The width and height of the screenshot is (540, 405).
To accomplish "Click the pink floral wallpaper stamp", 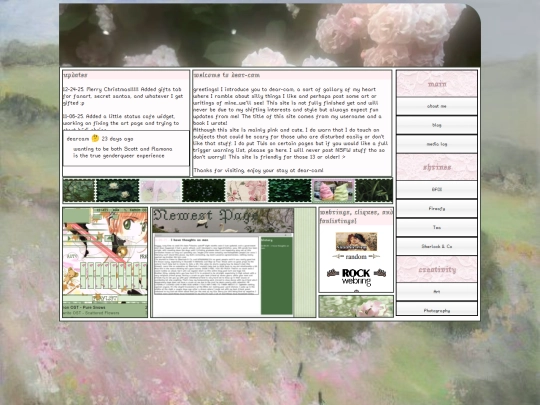I will pos(246,190).
